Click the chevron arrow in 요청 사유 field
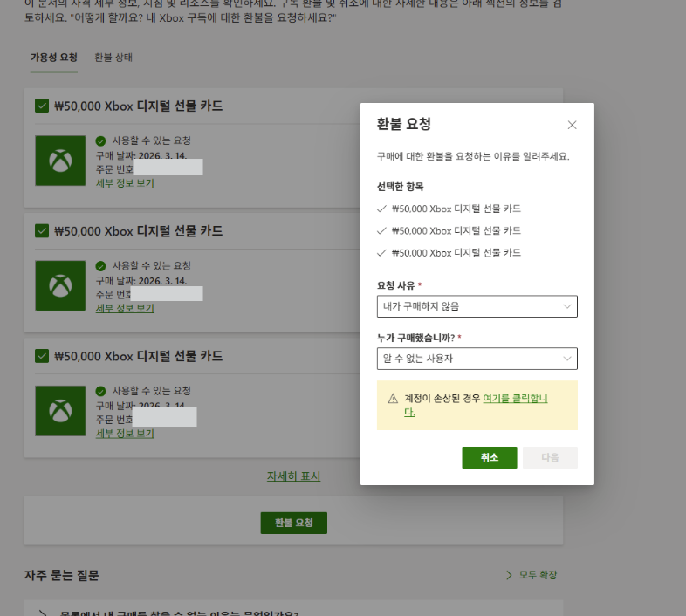 567,306
